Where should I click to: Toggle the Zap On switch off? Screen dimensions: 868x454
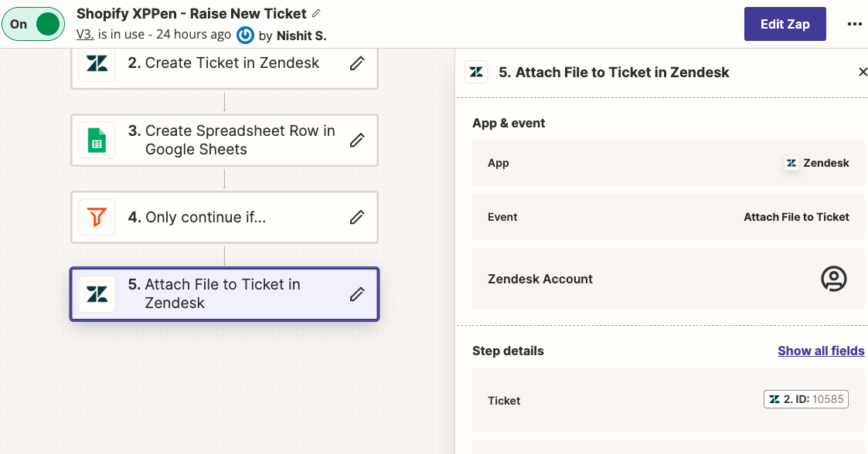33,25
